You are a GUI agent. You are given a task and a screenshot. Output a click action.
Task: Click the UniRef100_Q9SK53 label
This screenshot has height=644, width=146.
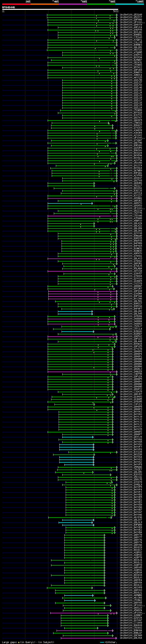(131, 206)
